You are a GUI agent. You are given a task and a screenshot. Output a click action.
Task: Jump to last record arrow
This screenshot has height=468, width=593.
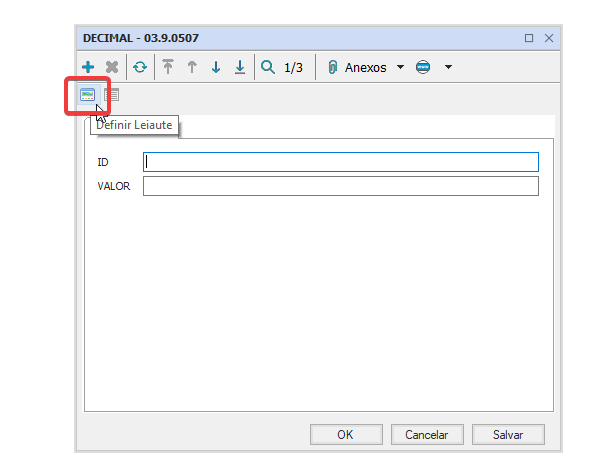[240, 67]
